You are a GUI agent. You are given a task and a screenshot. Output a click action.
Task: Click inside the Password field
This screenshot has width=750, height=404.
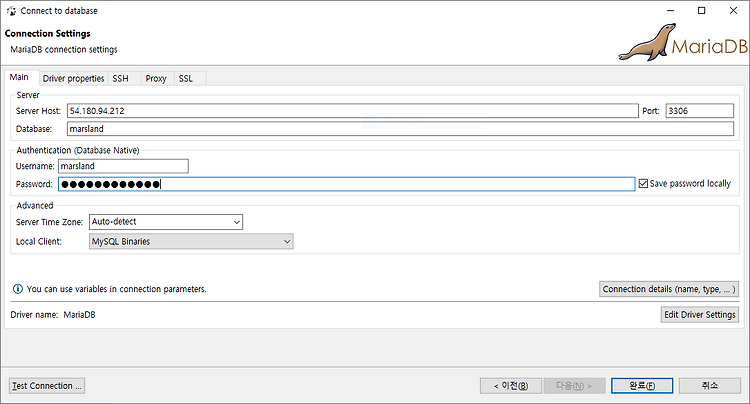coord(347,184)
